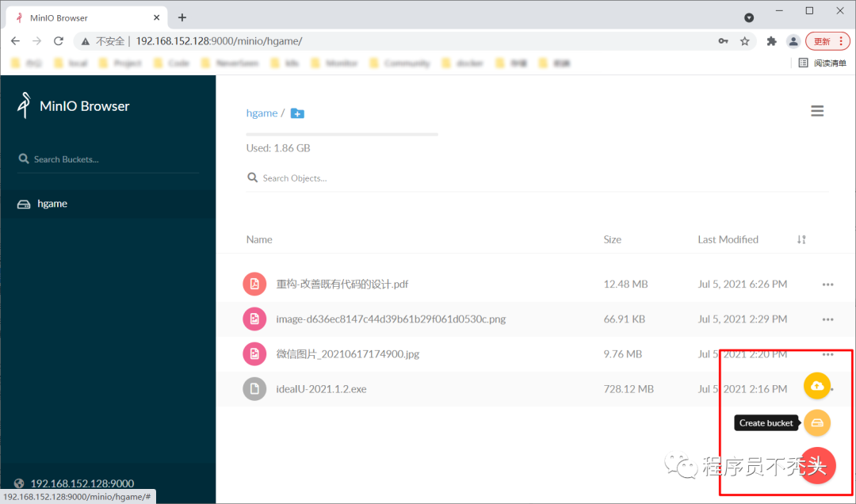Sort by the Last Modified column header
Image resolution: width=856 pixels, height=504 pixels.
click(x=728, y=239)
